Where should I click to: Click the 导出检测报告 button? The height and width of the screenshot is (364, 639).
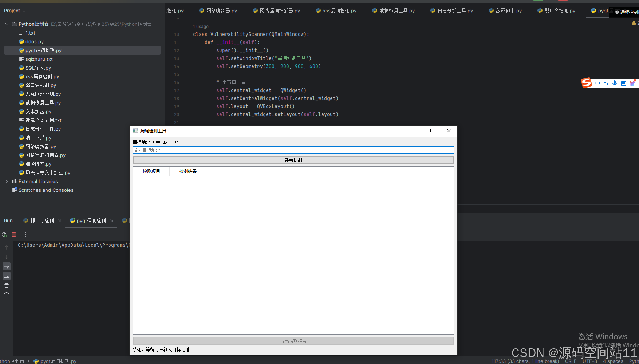293,341
